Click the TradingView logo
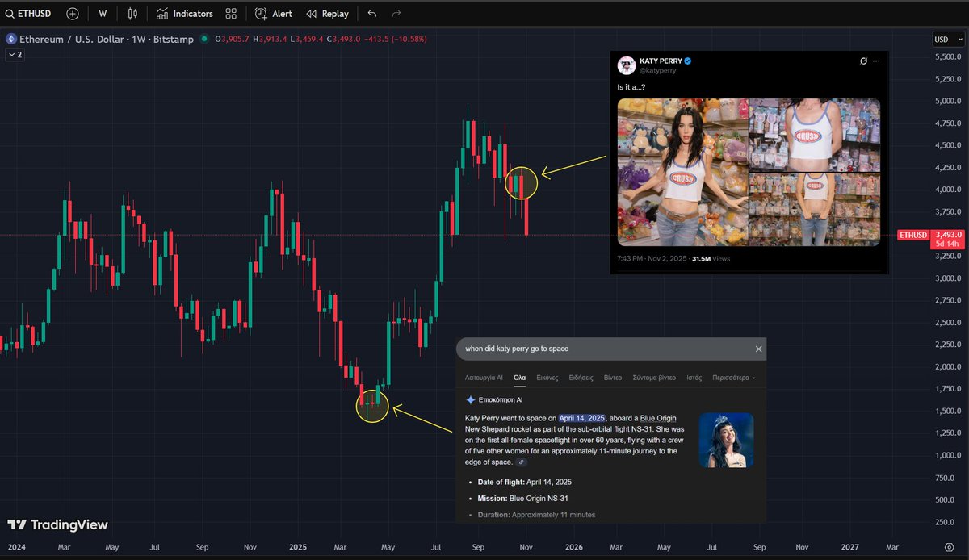This screenshot has width=969, height=560. pyautogui.click(x=58, y=525)
